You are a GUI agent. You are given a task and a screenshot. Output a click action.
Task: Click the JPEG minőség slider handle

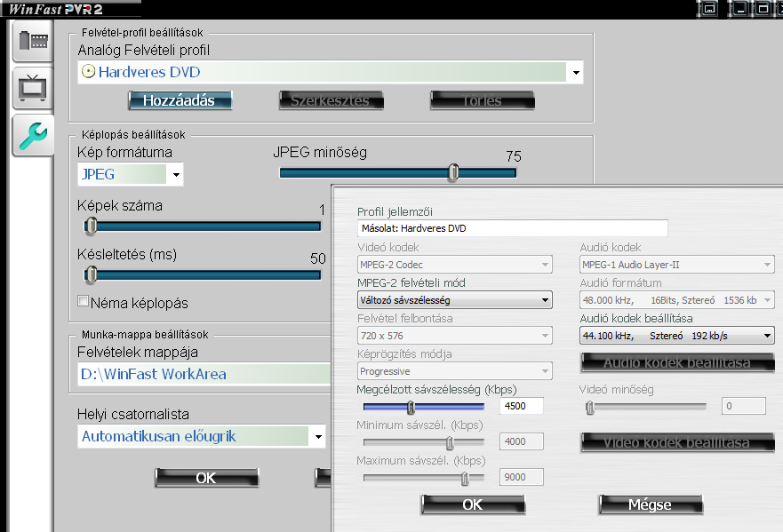tap(453, 172)
